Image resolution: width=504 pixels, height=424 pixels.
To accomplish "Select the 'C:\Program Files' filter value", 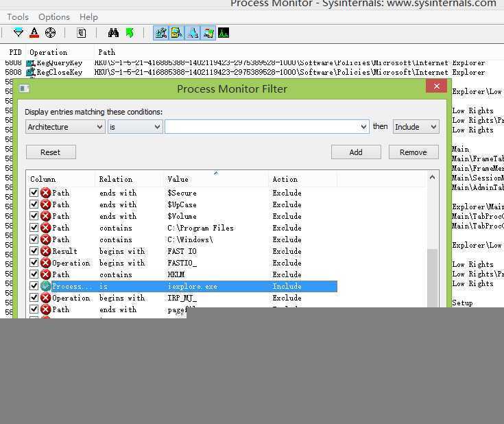I will click(x=200, y=228).
